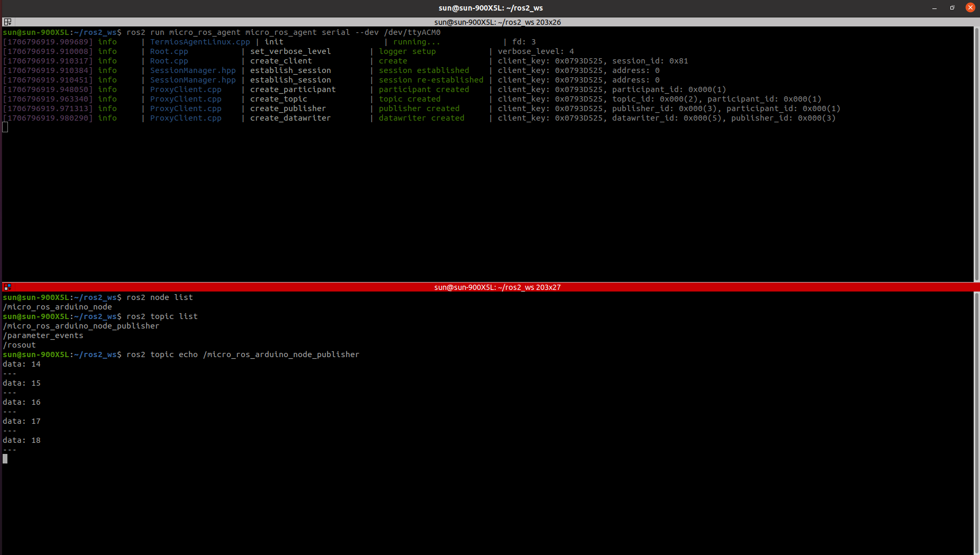Click 'set_verbose_level' function name

[x=291, y=51]
